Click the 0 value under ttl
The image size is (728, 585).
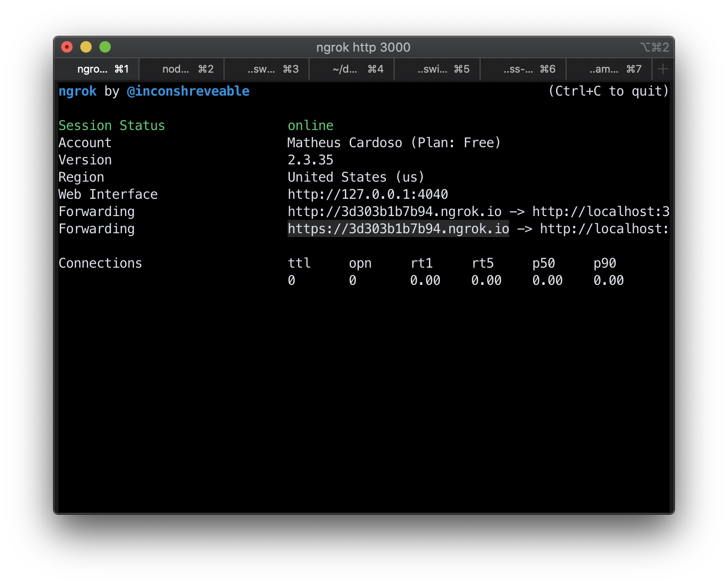[x=291, y=281]
